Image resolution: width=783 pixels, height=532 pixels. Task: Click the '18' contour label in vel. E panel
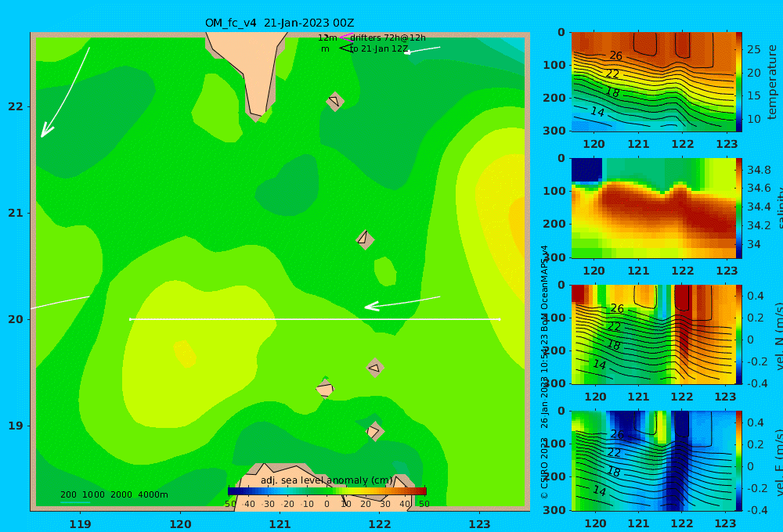coord(614,471)
